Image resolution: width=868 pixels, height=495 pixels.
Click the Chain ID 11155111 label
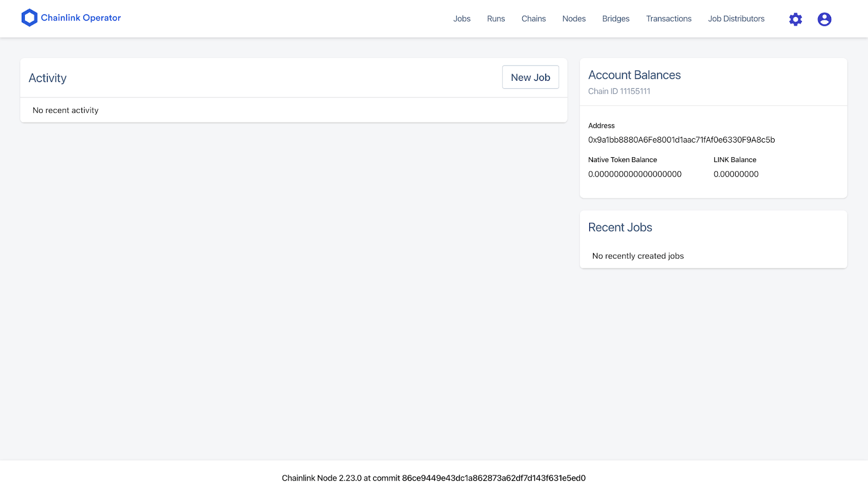(619, 91)
